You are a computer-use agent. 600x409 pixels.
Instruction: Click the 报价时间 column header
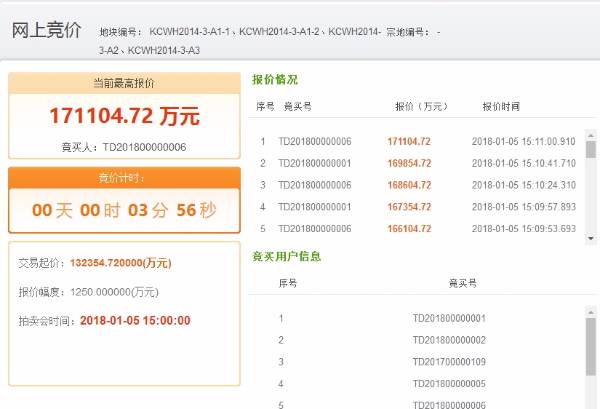click(x=500, y=105)
